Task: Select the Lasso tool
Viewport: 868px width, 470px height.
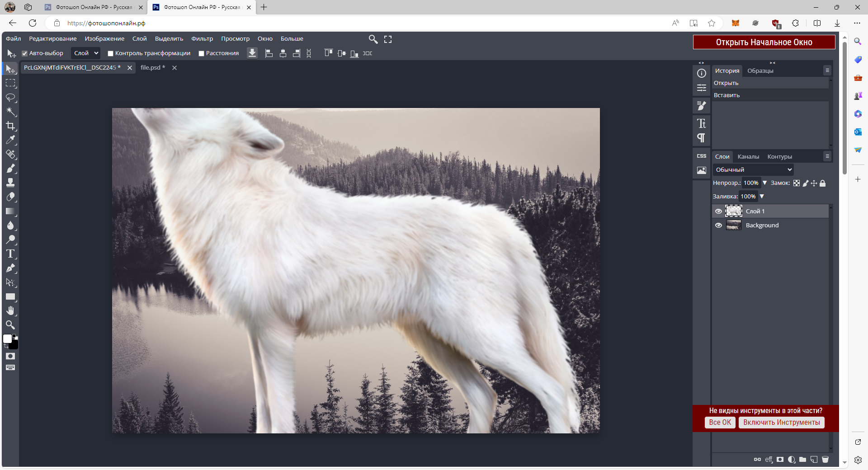Action: coord(11,98)
